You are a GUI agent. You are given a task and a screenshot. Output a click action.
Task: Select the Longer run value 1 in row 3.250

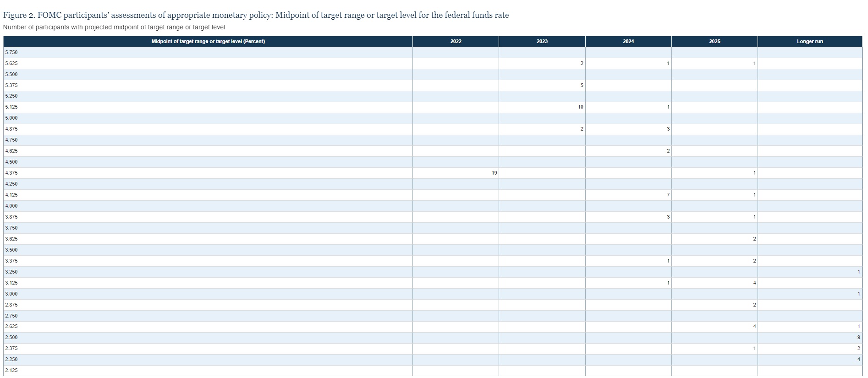coord(859,272)
